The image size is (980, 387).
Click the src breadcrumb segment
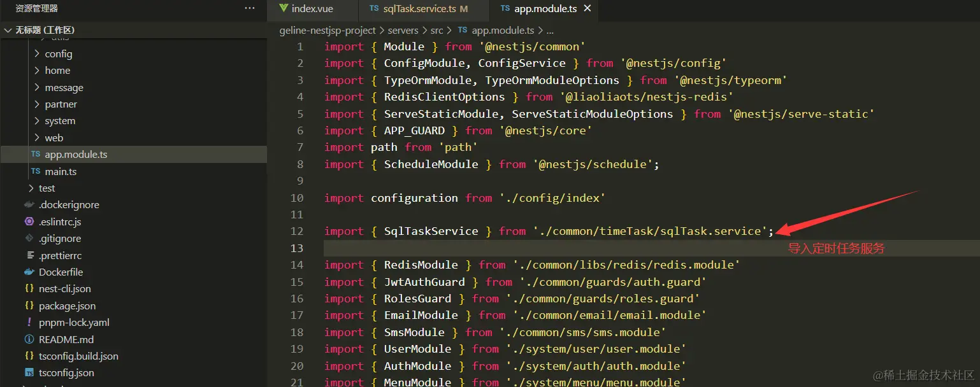coord(436,30)
